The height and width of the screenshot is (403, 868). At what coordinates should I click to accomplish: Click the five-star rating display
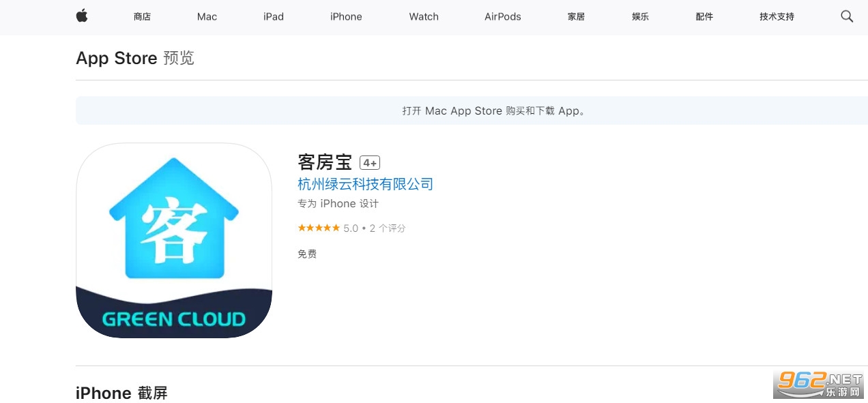[x=318, y=228]
